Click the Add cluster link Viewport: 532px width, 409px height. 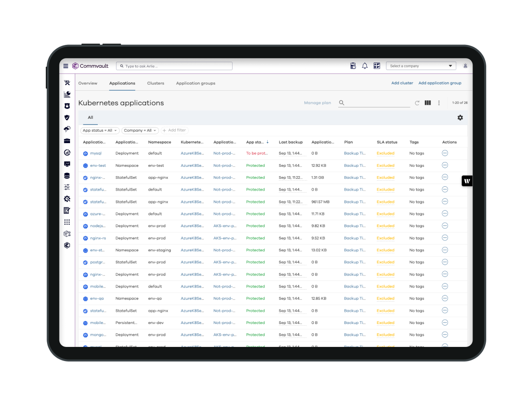point(402,83)
